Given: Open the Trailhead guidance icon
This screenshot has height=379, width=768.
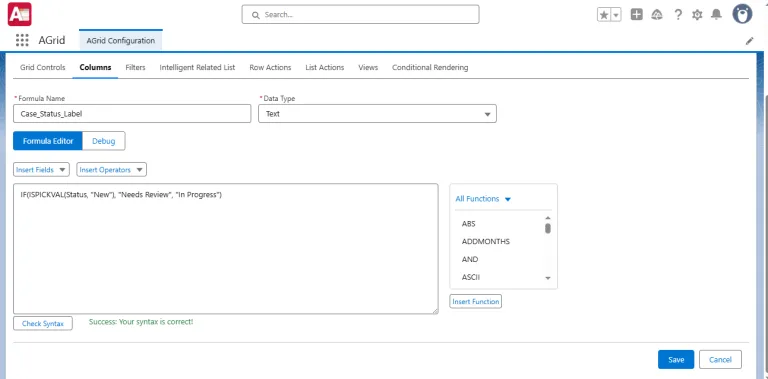Looking at the screenshot, I should [657, 15].
